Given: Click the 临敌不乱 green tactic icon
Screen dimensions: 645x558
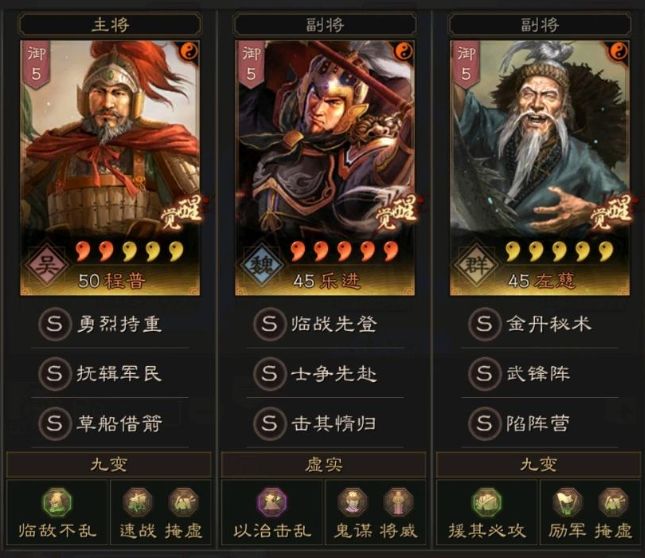Looking at the screenshot, I should click(x=57, y=502).
